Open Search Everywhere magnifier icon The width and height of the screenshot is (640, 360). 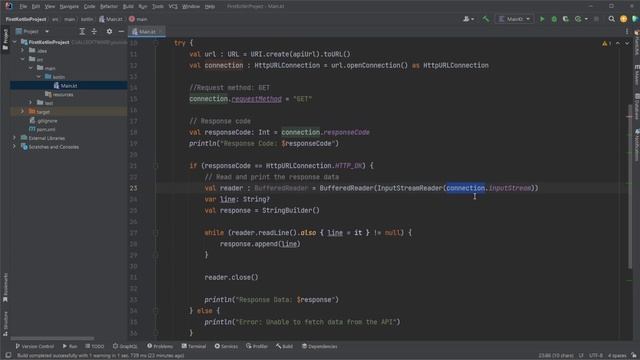[611, 19]
